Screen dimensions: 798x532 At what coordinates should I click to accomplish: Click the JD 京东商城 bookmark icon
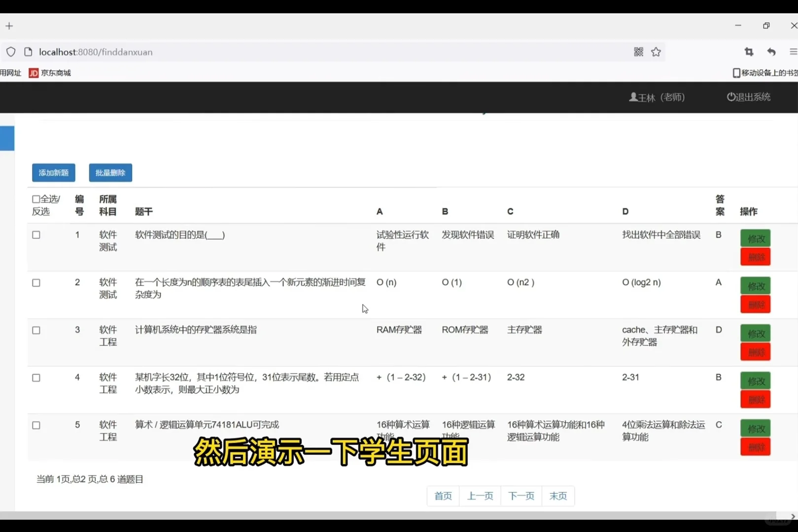coord(34,72)
